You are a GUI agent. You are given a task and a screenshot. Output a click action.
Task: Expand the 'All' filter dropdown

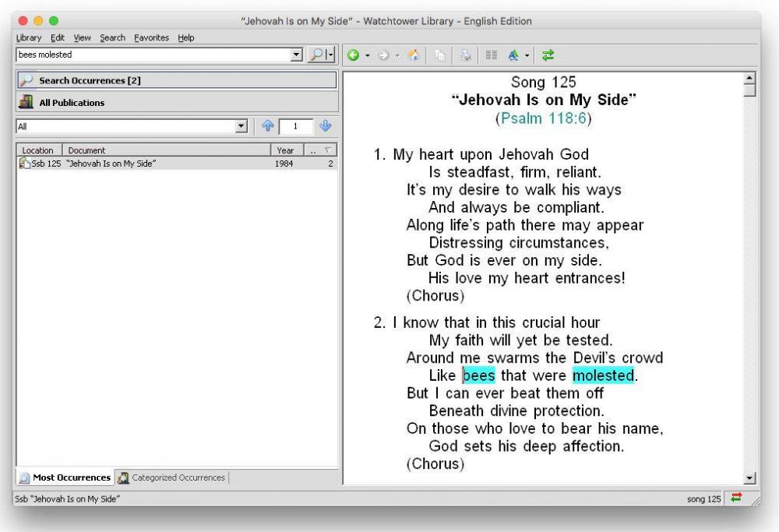(x=241, y=126)
